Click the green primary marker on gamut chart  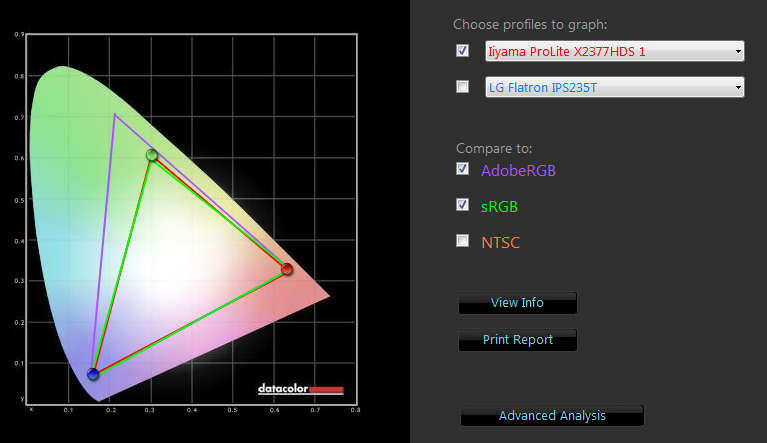point(152,155)
